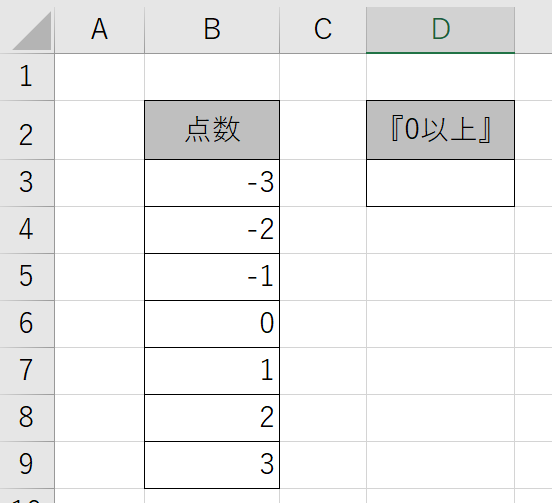Select cell B6 containing 0
The image size is (552, 503).
point(212,324)
